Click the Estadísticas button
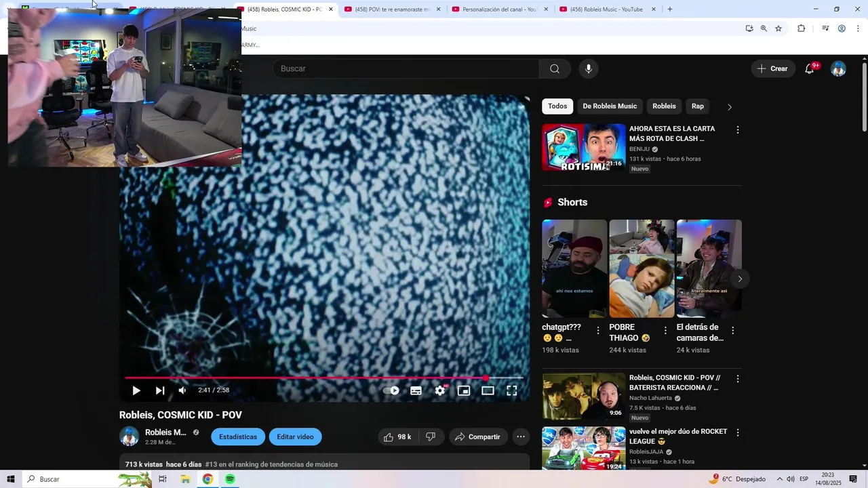Viewport: 868px width, 488px height. pyautogui.click(x=238, y=437)
